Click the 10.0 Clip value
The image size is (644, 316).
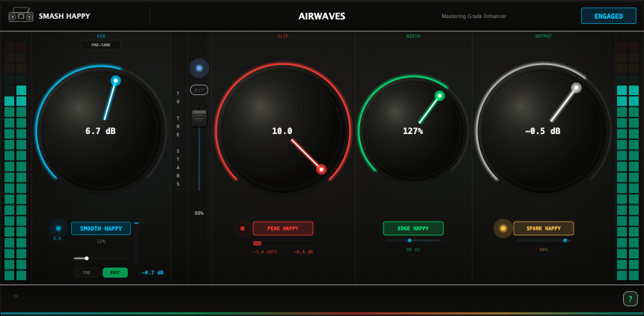point(282,131)
